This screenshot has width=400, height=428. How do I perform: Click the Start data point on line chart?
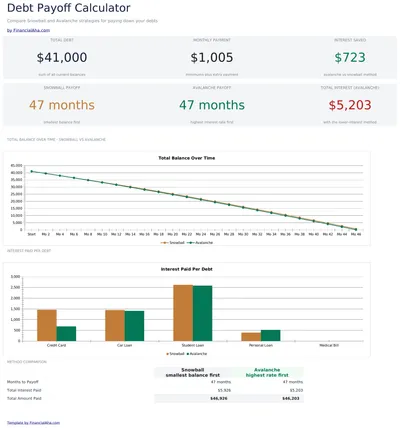32,171
